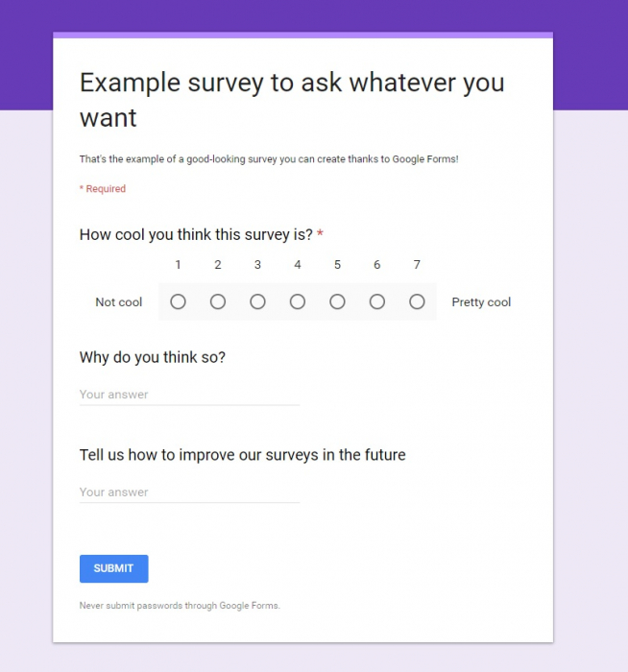Click the 'Pretty cool' scale label
Viewport: 628px width, 672px height.
click(x=481, y=302)
